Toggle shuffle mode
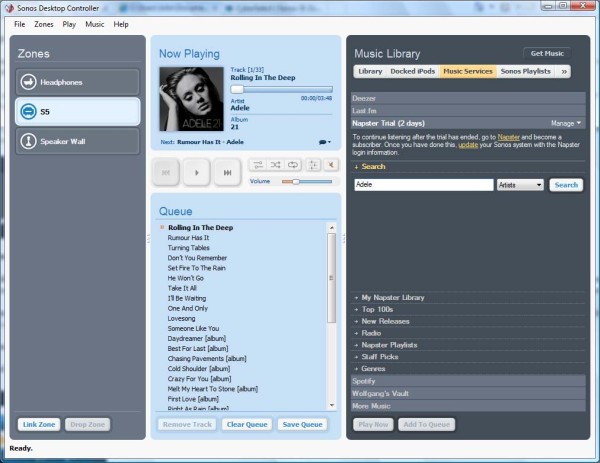 click(x=276, y=165)
